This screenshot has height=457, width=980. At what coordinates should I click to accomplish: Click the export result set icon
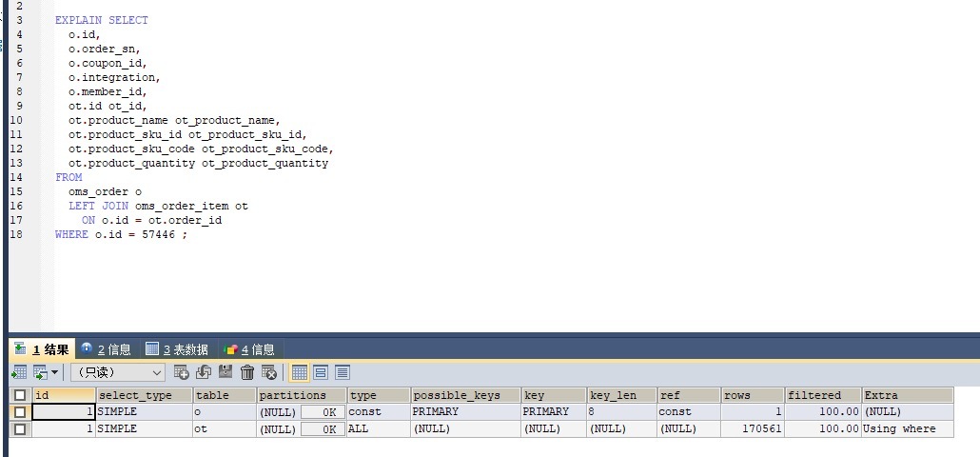pos(19,372)
